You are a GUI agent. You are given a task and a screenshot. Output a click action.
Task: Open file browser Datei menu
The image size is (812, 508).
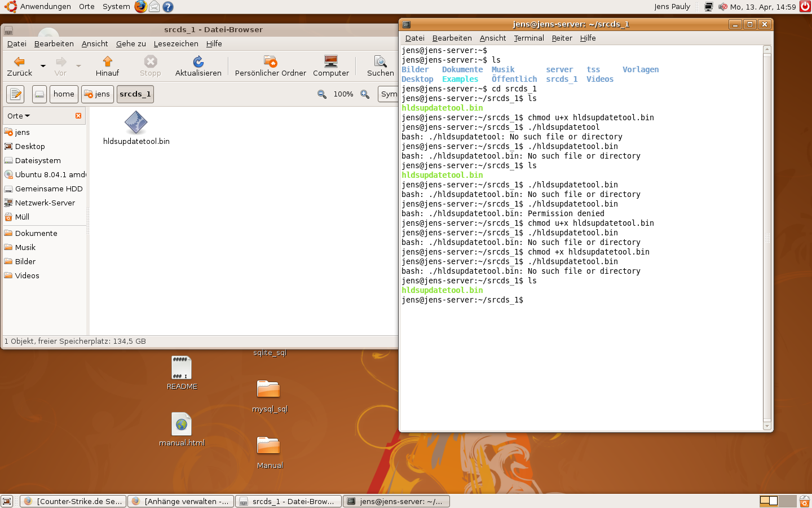[x=16, y=43]
